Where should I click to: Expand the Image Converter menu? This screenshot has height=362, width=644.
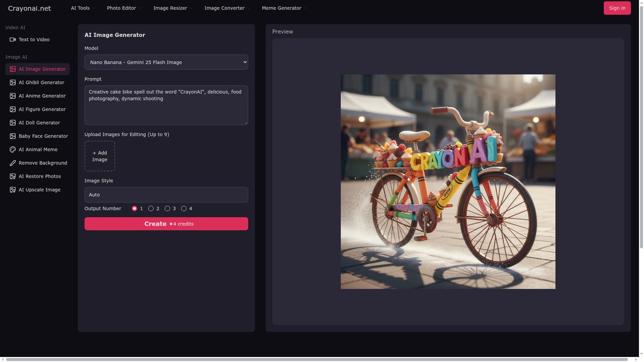point(227,8)
